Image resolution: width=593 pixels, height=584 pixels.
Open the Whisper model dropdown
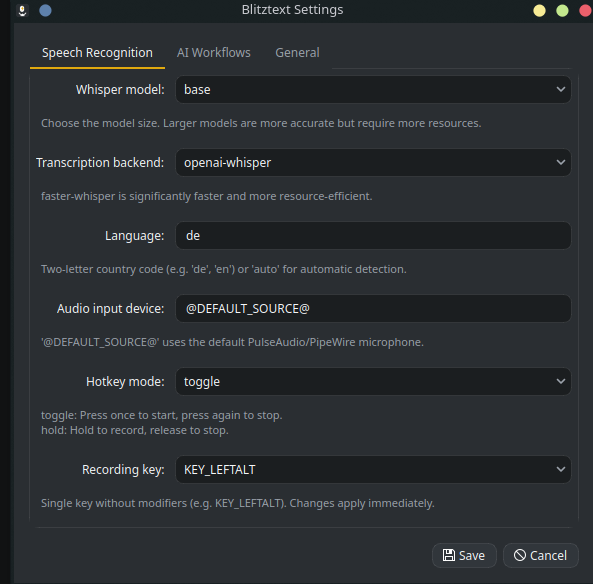pos(373,90)
